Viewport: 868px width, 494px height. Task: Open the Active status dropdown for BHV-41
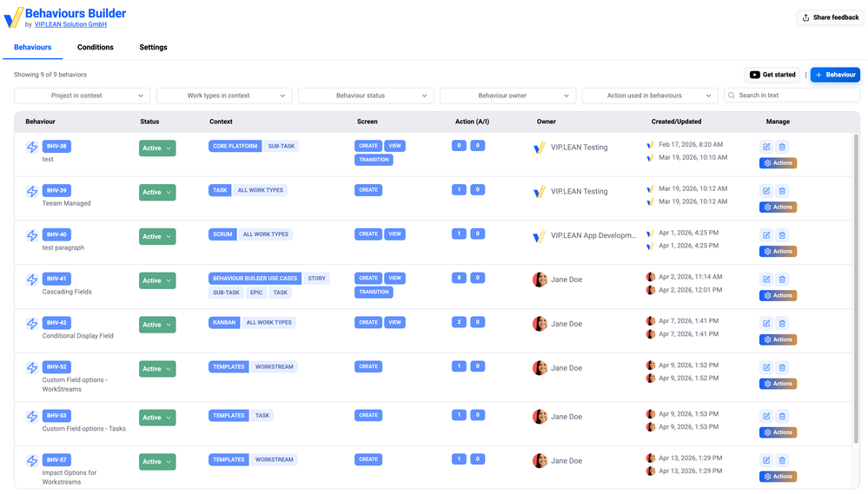(157, 280)
